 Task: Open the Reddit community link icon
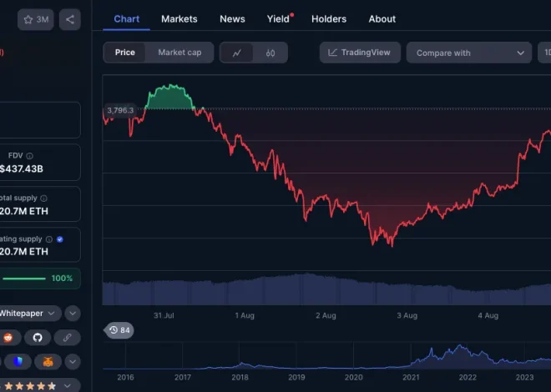point(8,338)
